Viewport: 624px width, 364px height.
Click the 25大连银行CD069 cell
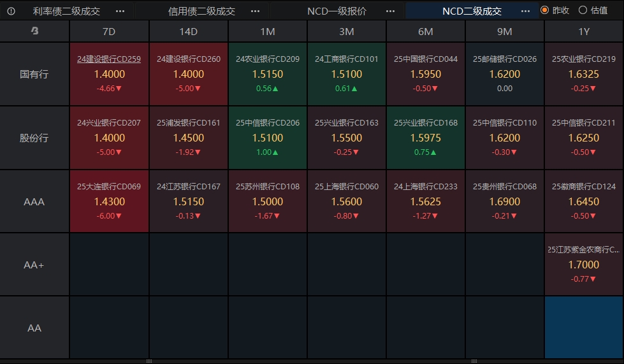[x=109, y=201]
